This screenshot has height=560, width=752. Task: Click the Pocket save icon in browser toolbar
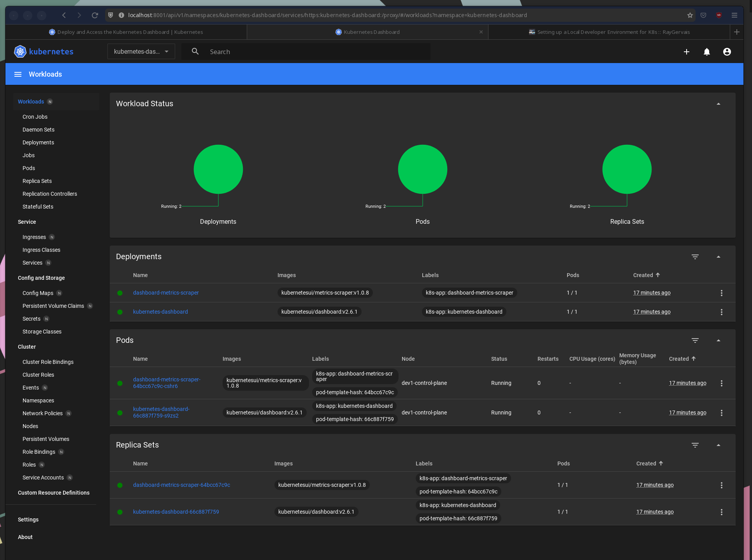click(703, 15)
